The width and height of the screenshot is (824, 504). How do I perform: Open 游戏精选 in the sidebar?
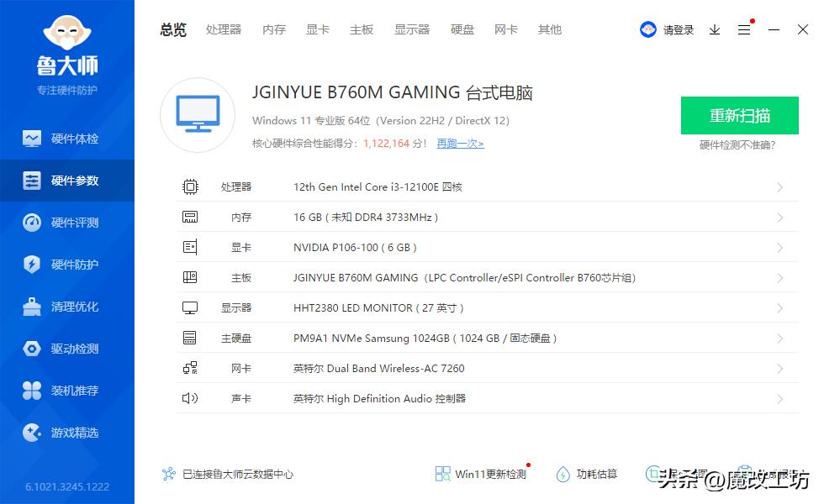coord(67,432)
